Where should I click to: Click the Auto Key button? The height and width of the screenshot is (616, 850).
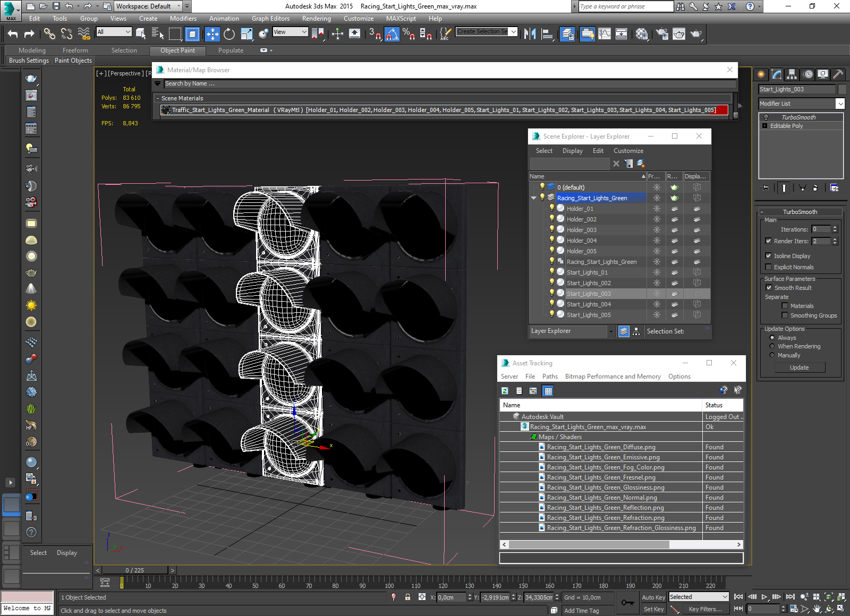coord(653,597)
